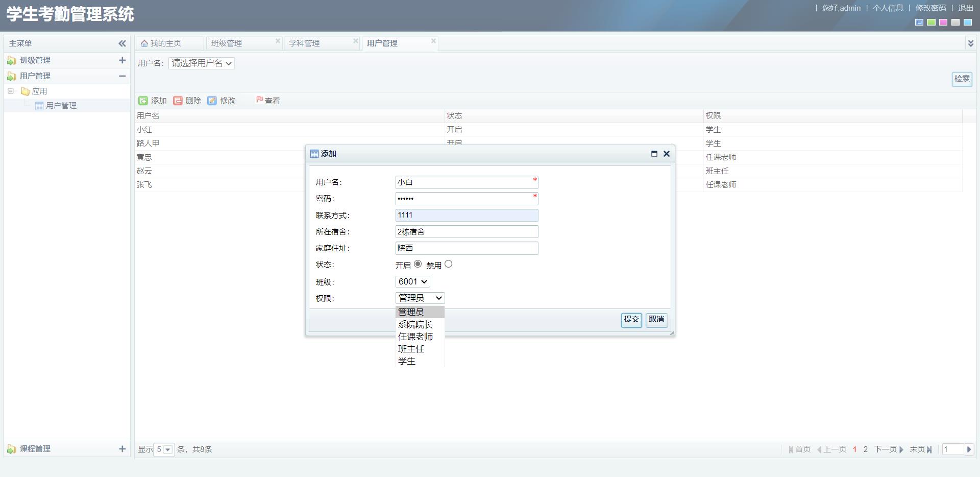
Task: Select the green theme swatch
Action: 932,22
